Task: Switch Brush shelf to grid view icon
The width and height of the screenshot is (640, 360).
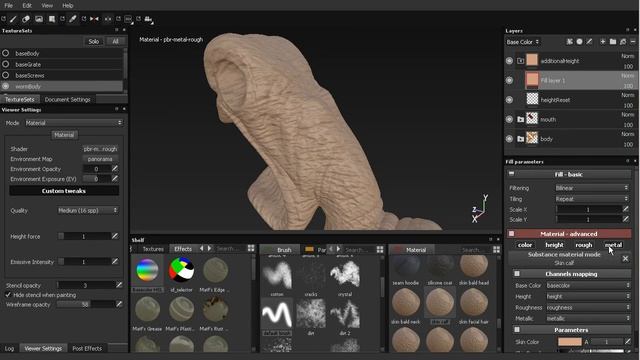Action: tap(380, 249)
